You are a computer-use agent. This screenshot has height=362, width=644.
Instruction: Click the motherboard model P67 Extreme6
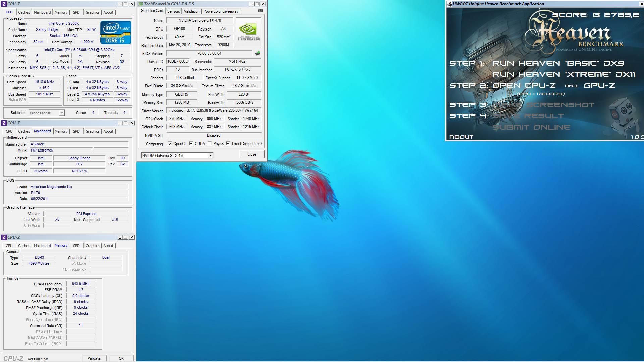61,150
